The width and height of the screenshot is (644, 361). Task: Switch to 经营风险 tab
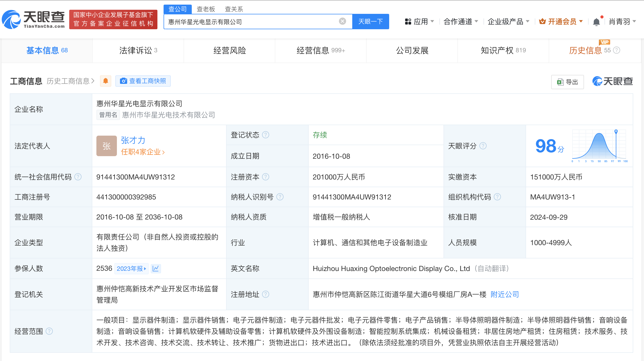click(229, 50)
